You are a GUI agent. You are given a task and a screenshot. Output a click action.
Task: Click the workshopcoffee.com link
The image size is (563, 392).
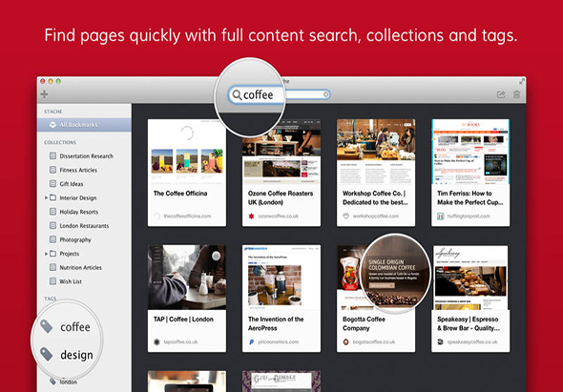coord(376,217)
